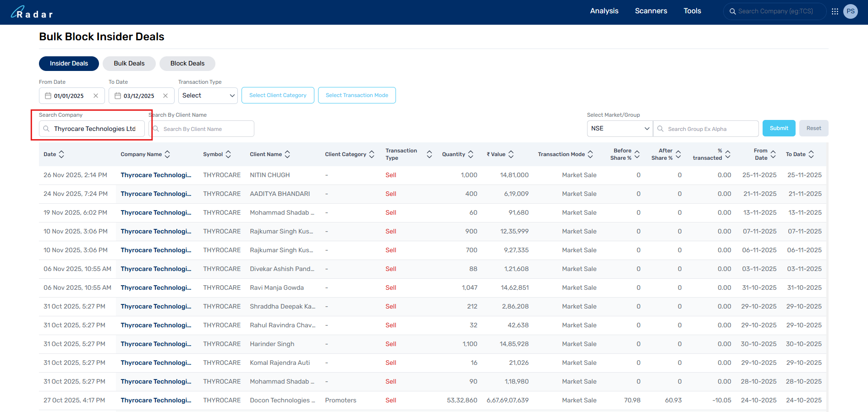Click the PS profile avatar
Screen dimensions: 868x412
(x=851, y=11)
